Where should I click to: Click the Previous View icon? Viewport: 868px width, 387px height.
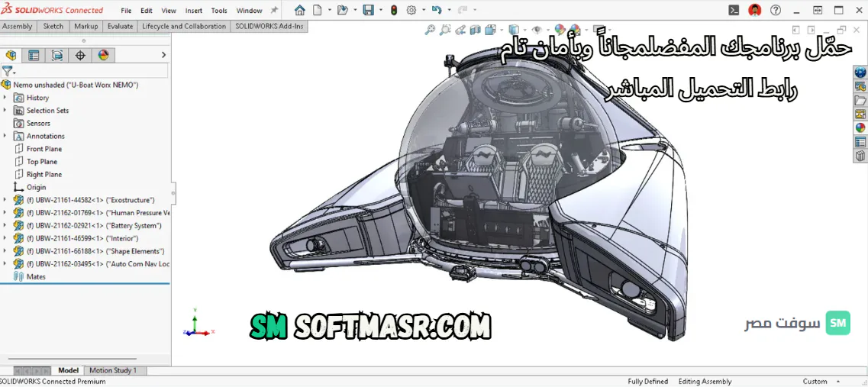click(x=460, y=31)
